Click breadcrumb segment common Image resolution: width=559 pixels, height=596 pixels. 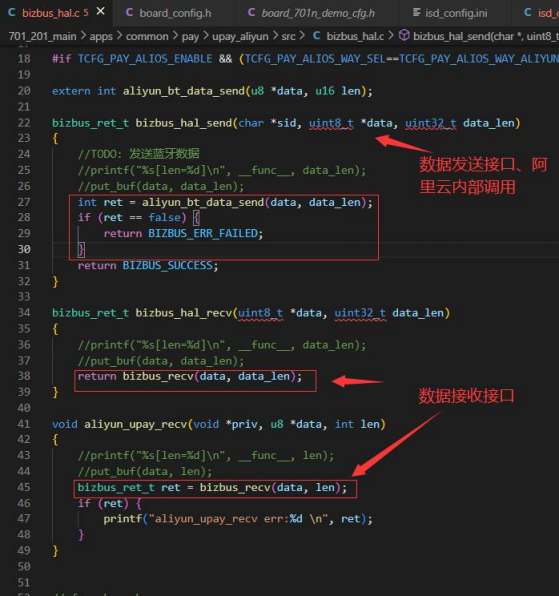(147, 36)
